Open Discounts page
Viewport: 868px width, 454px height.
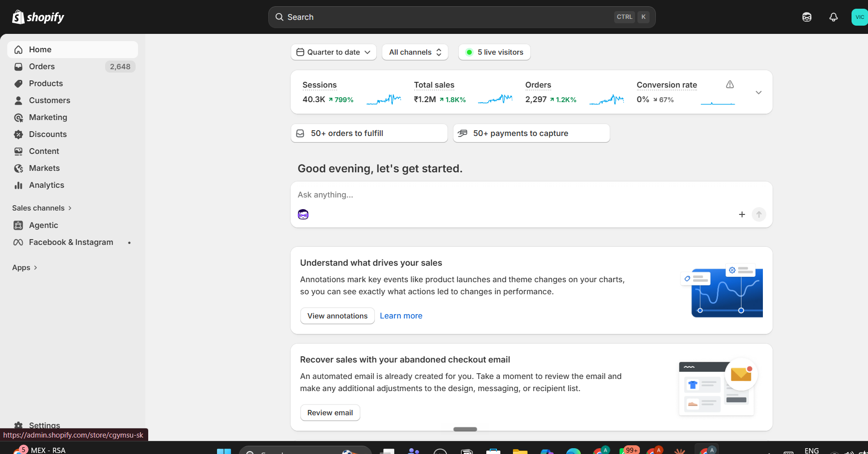pyautogui.click(x=73, y=134)
